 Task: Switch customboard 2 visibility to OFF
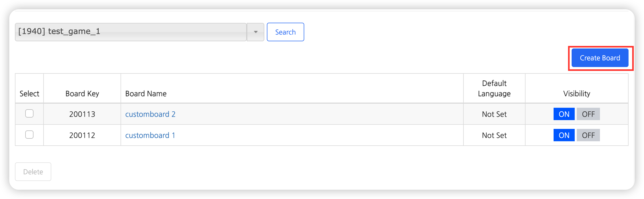pyautogui.click(x=588, y=114)
